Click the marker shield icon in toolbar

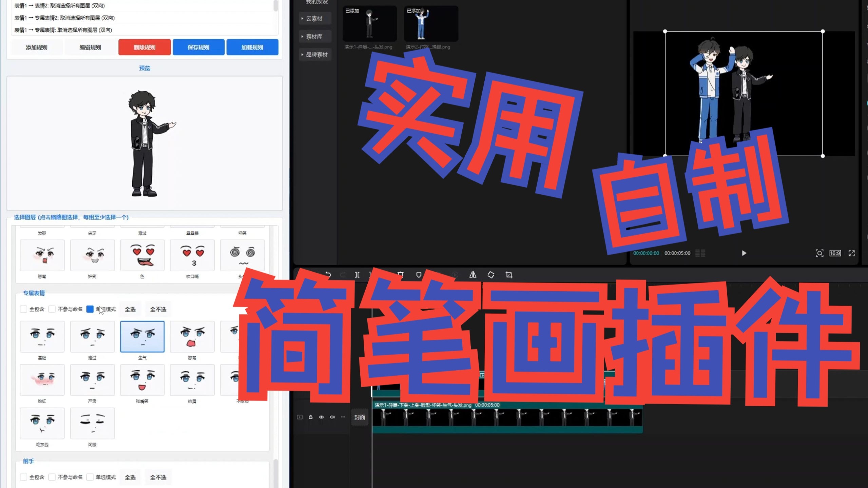419,275
